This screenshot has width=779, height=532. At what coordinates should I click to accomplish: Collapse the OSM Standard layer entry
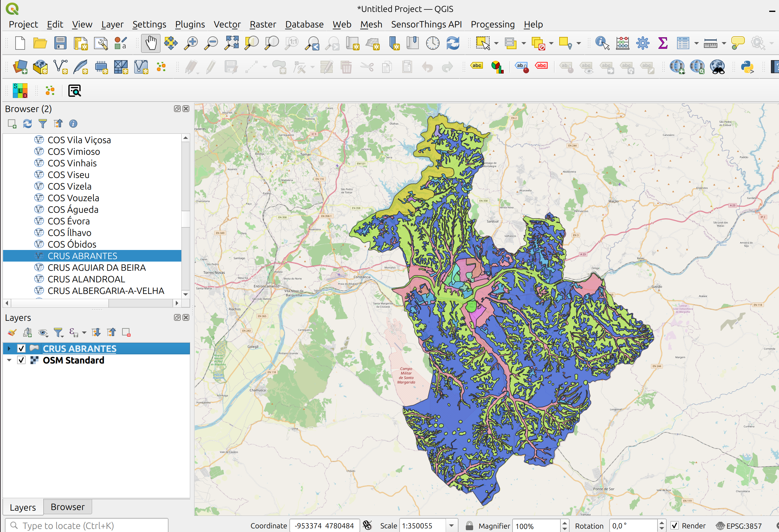coord(9,360)
